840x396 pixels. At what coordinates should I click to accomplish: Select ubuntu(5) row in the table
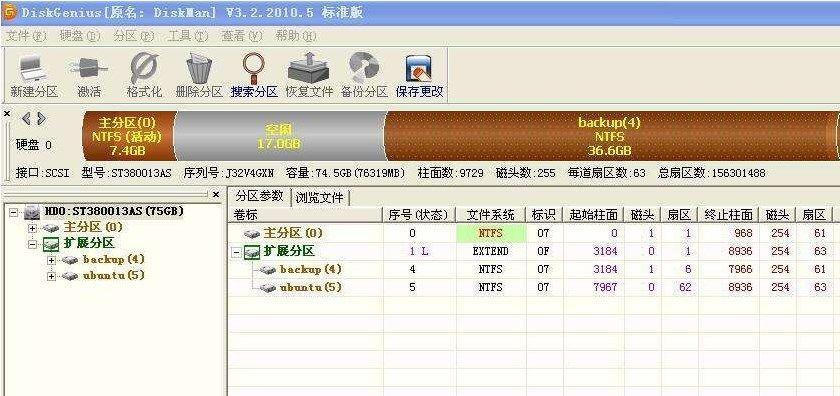click(x=533, y=287)
